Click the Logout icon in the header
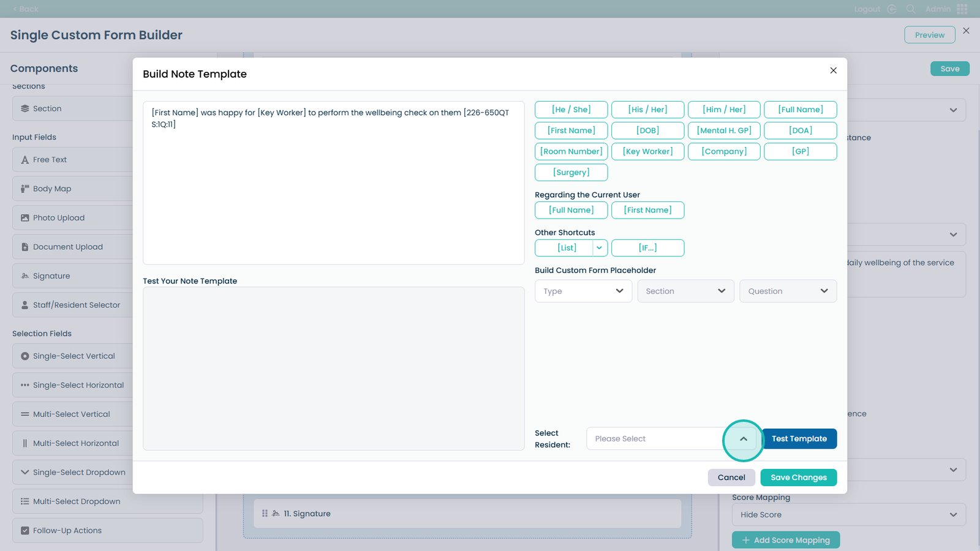This screenshot has height=551, width=980. point(892,9)
